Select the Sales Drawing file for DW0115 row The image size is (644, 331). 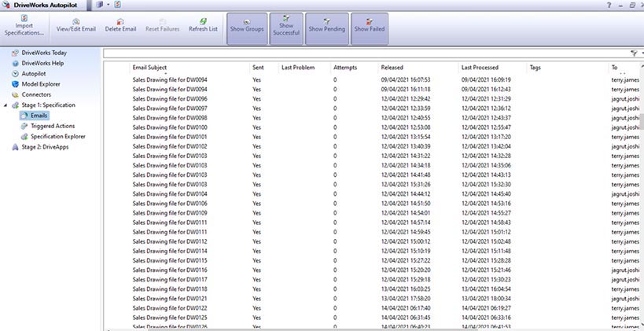click(x=372, y=260)
